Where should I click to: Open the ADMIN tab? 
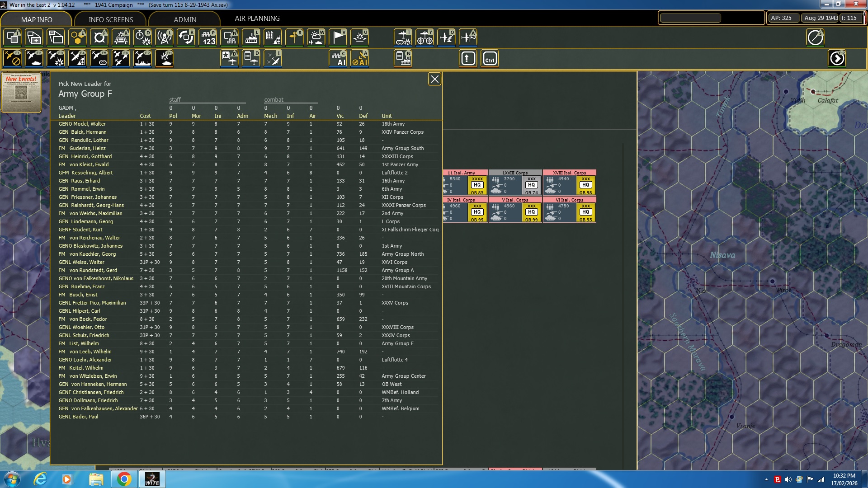pyautogui.click(x=185, y=19)
